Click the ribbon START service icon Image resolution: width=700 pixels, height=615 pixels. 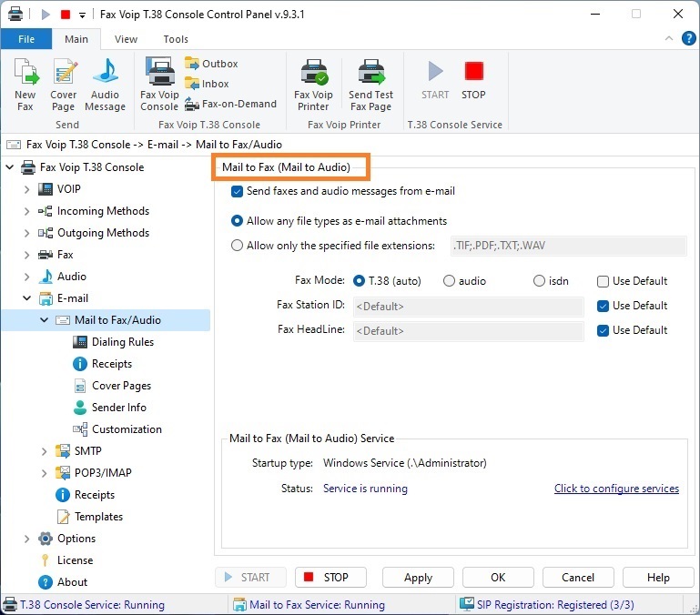435,80
